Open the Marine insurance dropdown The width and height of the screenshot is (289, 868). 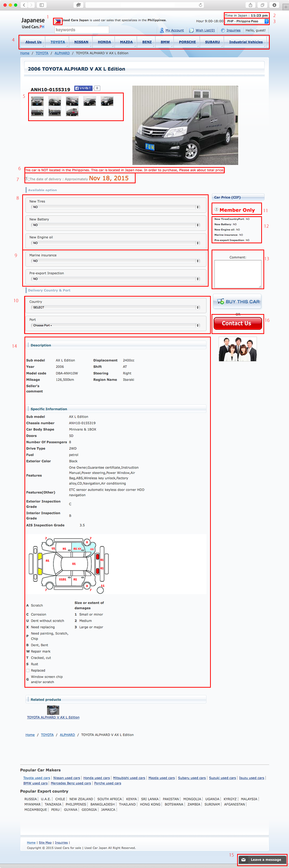pyautogui.click(x=116, y=261)
